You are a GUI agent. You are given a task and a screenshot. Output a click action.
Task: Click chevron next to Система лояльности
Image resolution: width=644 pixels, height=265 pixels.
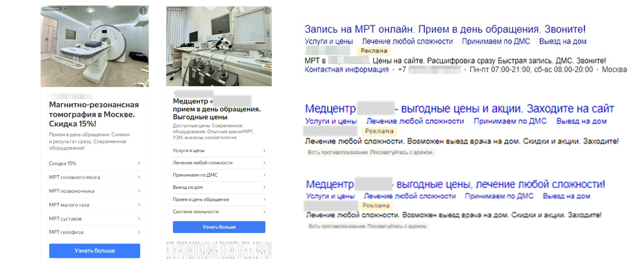click(x=264, y=211)
